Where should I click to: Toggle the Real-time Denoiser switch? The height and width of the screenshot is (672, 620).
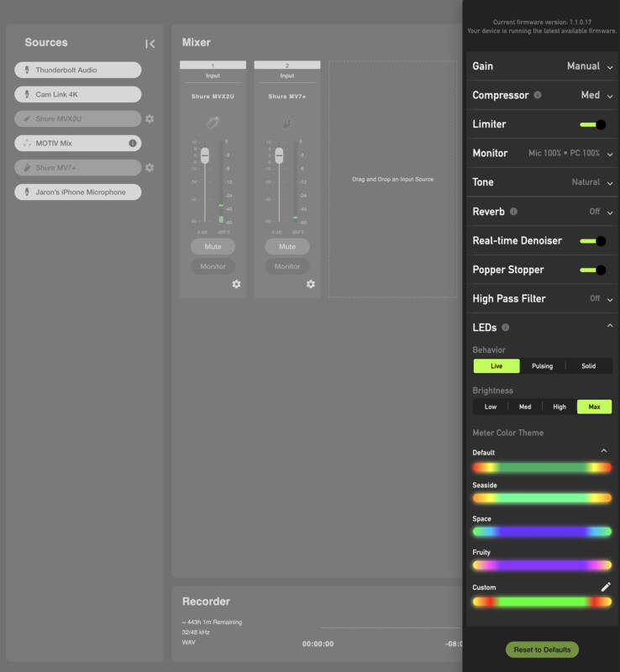pos(593,241)
